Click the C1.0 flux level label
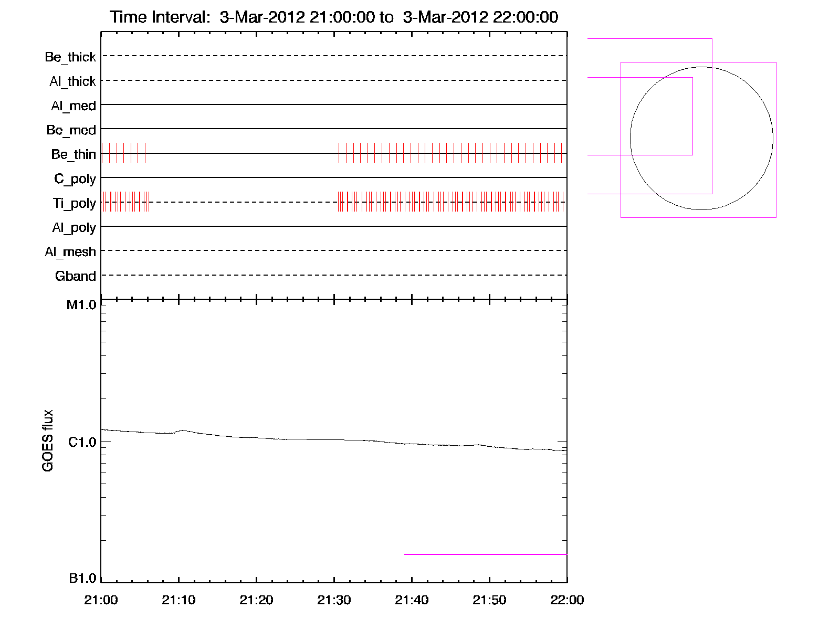The height and width of the screenshot is (630, 840). (82, 442)
